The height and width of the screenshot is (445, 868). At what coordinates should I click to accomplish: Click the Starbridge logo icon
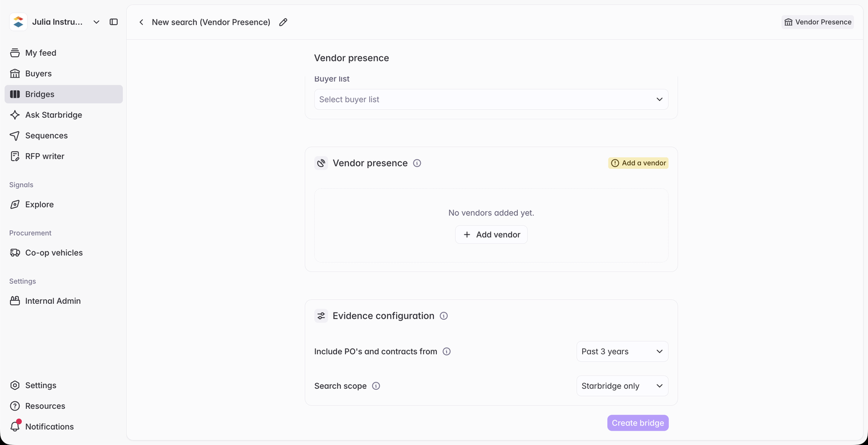click(x=18, y=22)
